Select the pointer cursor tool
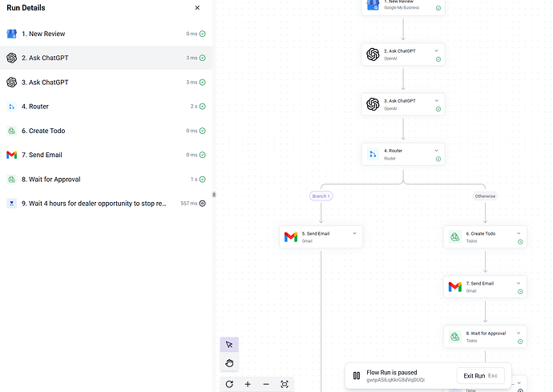Viewport: 553px width, 392px height. (x=229, y=345)
